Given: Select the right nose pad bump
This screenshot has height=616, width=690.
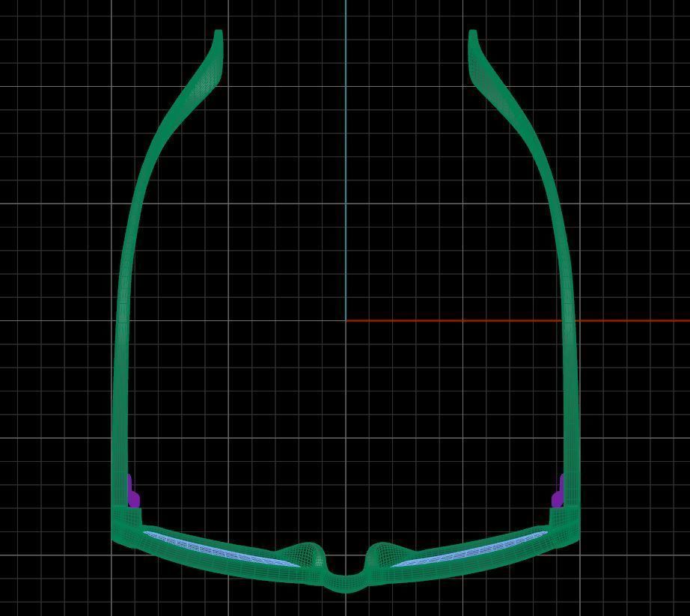Looking at the screenshot, I should (x=388, y=557).
